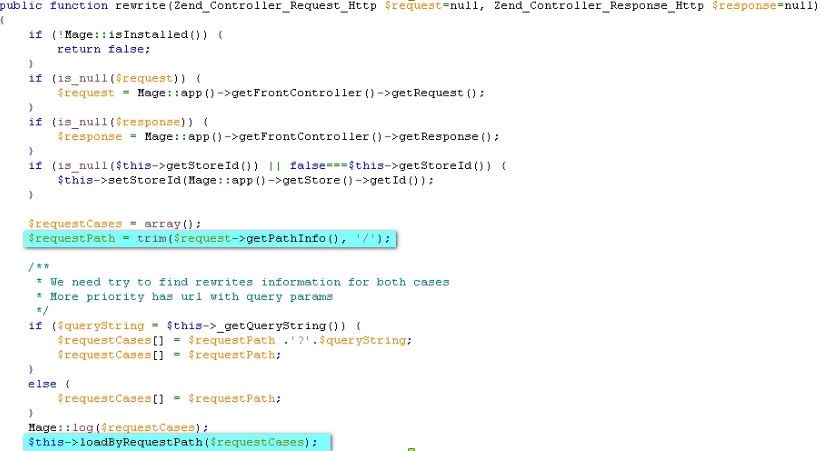Click the 'Mage::log($requestCases);' line
This screenshot has width=821, height=451.
[118, 428]
